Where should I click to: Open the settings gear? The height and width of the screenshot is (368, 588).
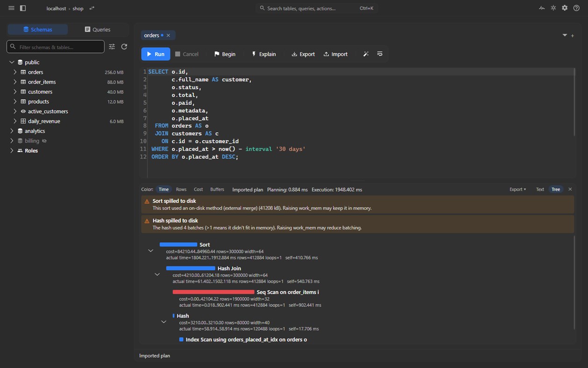tap(565, 8)
